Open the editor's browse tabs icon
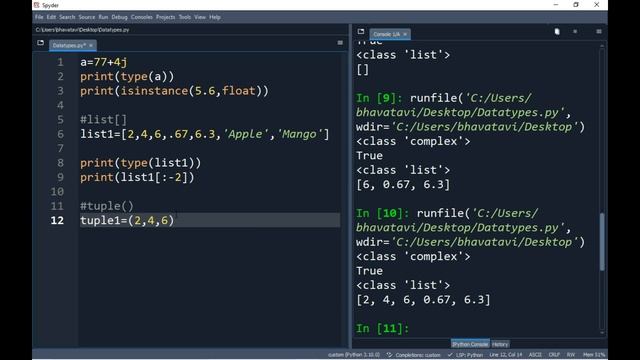Screen dimensions: 640x360 click(x=40, y=42)
